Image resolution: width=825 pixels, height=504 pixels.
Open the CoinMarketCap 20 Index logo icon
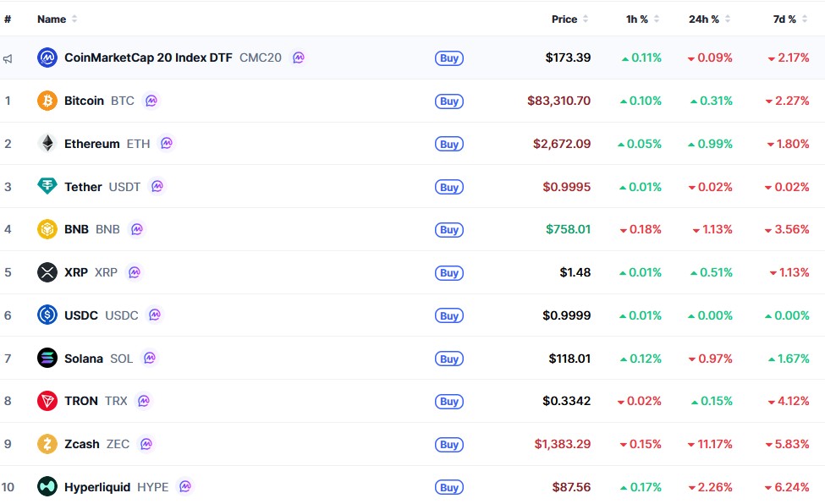[x=47, y=58]
